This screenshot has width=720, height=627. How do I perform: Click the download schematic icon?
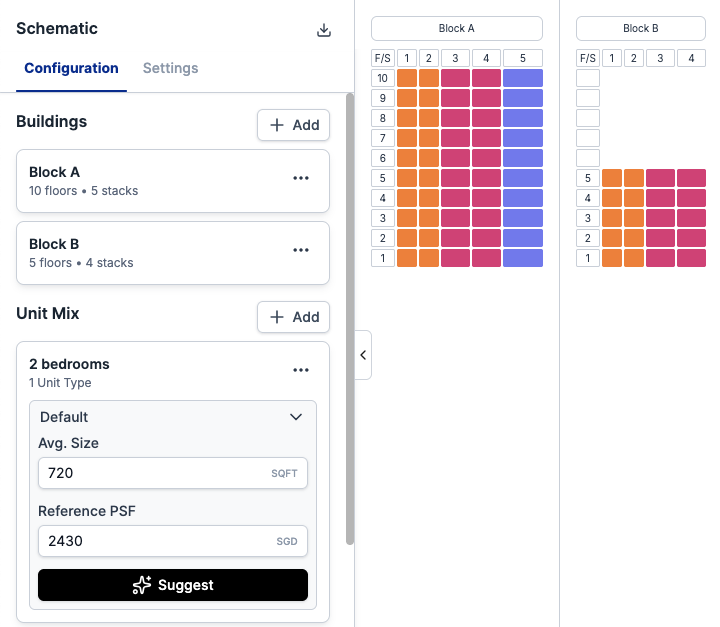pyautogui.click(x=324, y=30)
